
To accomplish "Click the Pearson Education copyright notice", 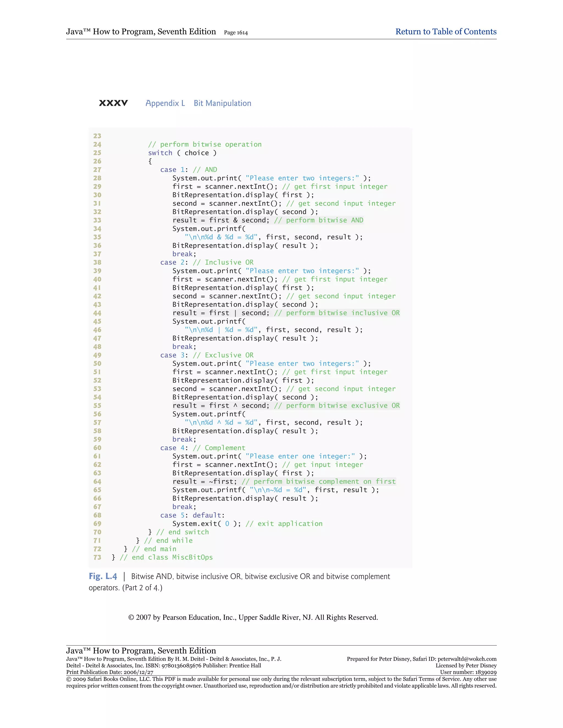I will [253, 617].
